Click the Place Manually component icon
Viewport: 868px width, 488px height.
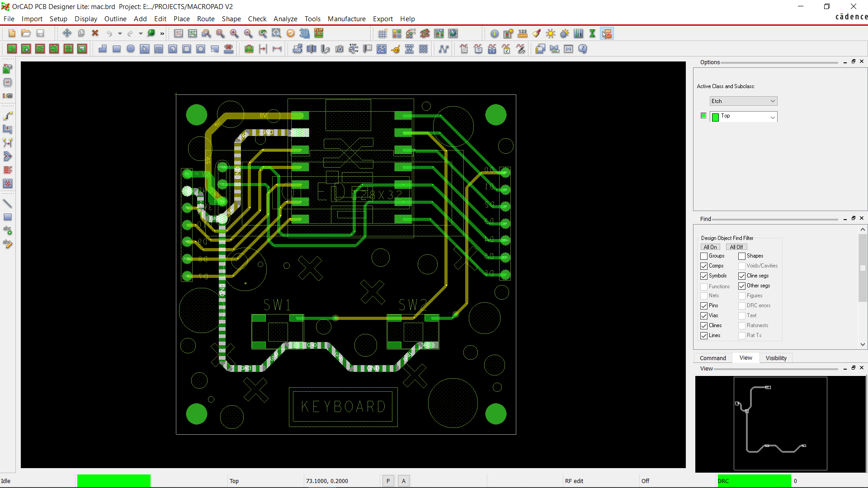pyautogui.click(x=8, y=69)
